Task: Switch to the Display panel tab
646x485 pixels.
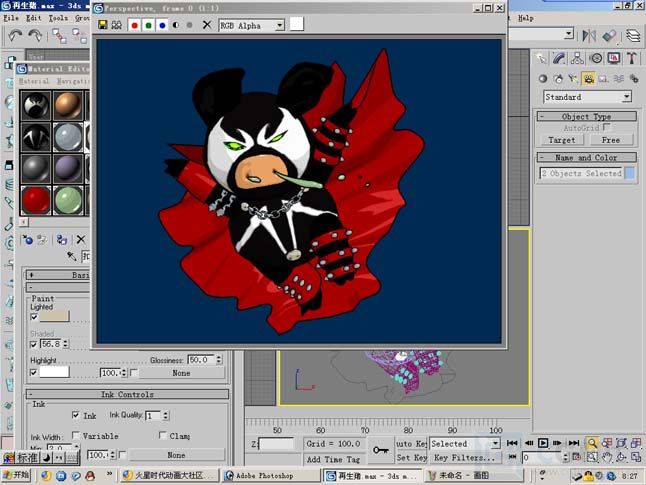Action: (614, 58)
